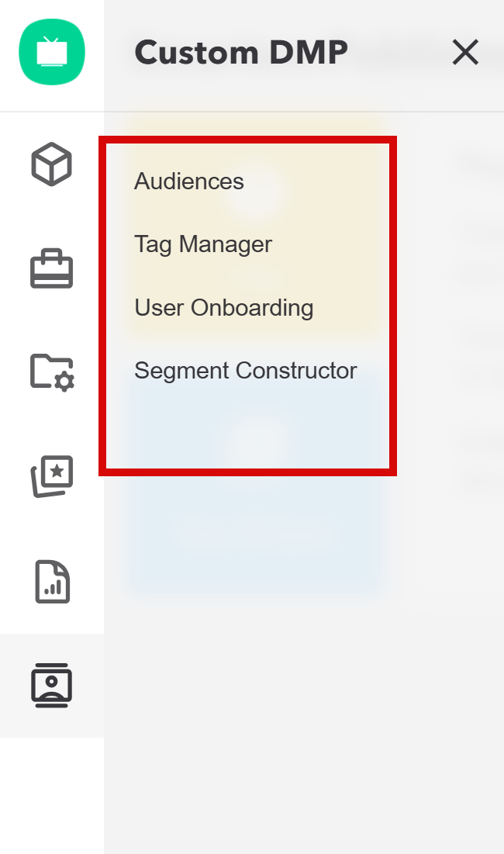The height and width of the screenshot is (854, 504).
Task: Select the briefcase icon in sidebar
Action: click(52, 269)
